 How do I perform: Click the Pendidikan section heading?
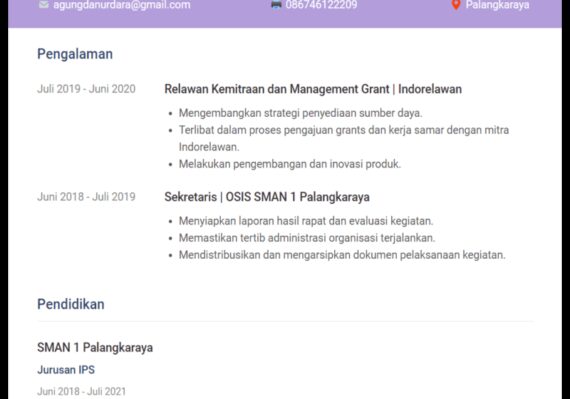click(x=71, y=304)
